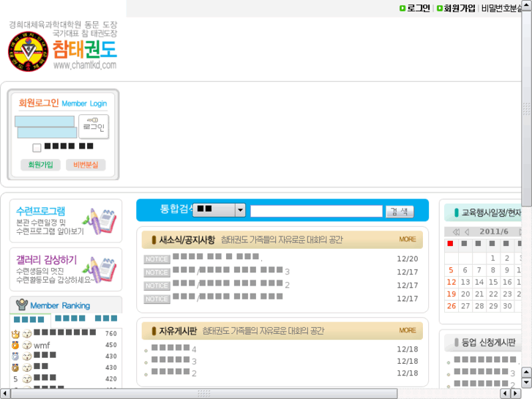
Task: Select the first Member Ranking tab
Action: click(x=29, y=319)
